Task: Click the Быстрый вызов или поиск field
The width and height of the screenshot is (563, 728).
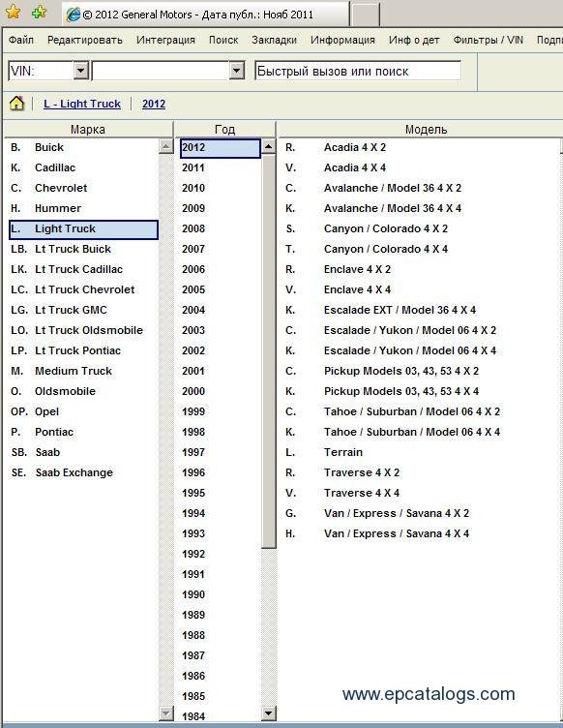Action: pyautogui.click(x=358, y=71)
